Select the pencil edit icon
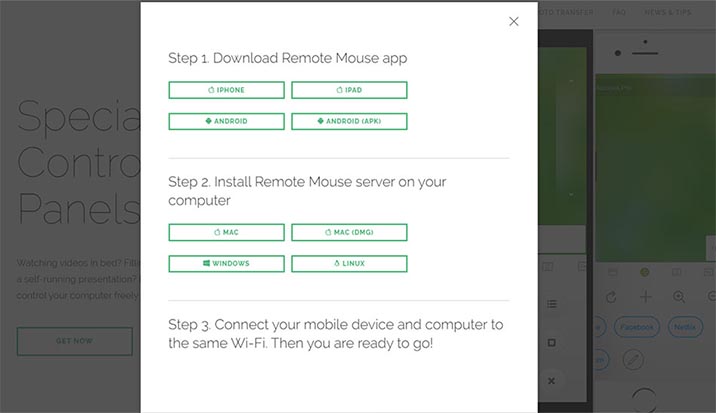Image resolution: width=716 pixels, height=413 pixels. click(633, 357)
